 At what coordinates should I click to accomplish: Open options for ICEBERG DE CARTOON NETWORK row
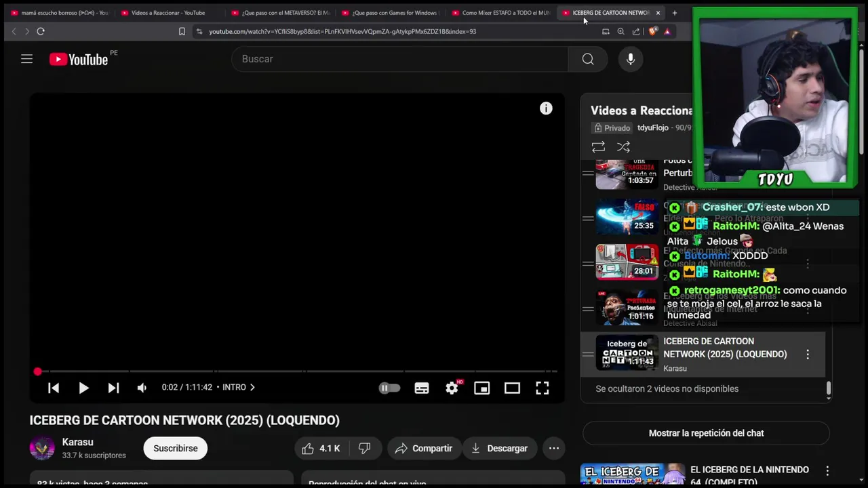pyautogui.click(x=808, y=354)
